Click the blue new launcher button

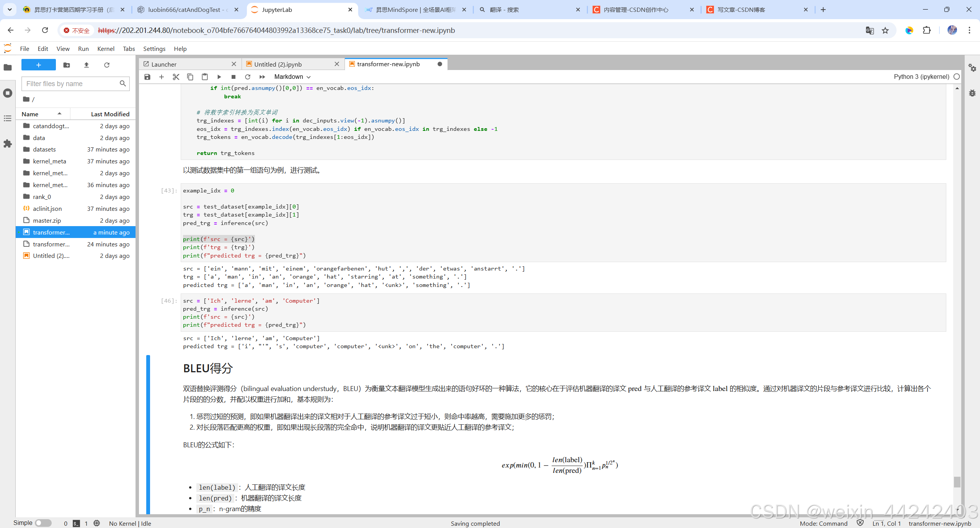tap(38, 65)
